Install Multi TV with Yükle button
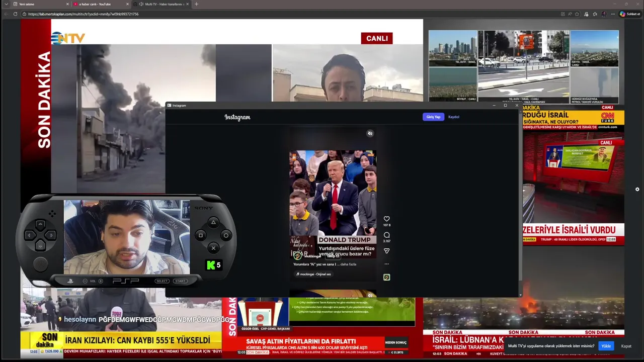Image resolution: width=644 pixels, height=362 pixels. pos(606,346)
